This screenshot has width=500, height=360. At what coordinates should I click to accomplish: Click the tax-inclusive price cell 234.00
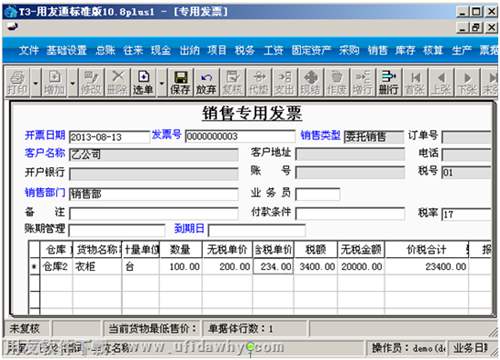pos(273,266)
